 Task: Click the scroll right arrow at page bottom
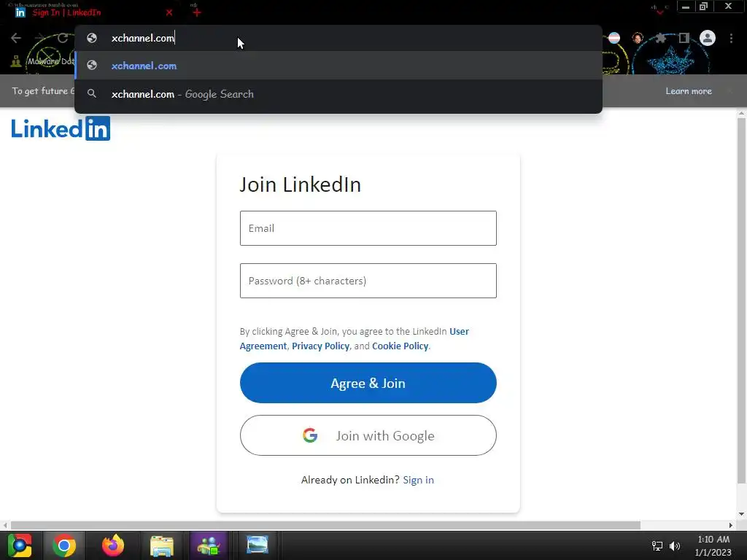click(731, 525)
